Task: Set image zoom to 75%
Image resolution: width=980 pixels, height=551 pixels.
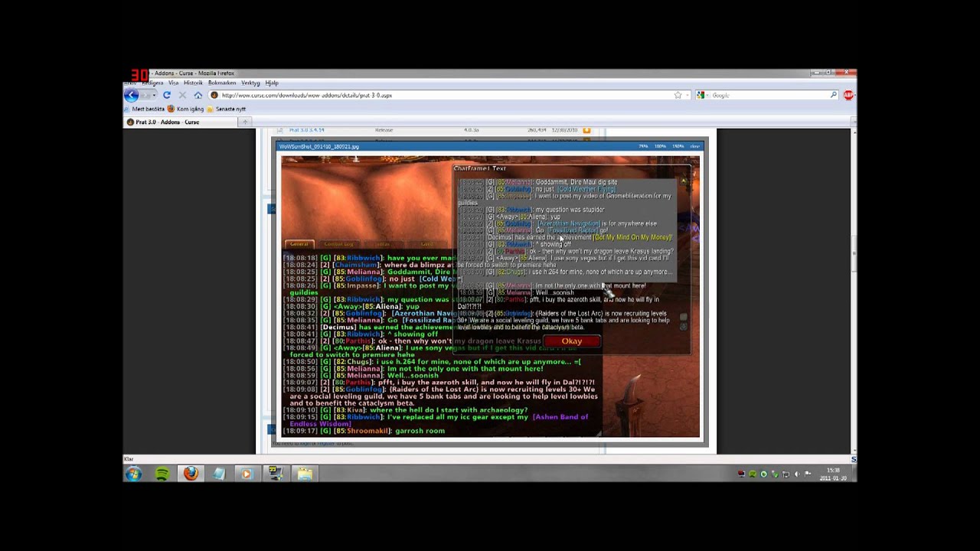Action: (x=643, y=146)
